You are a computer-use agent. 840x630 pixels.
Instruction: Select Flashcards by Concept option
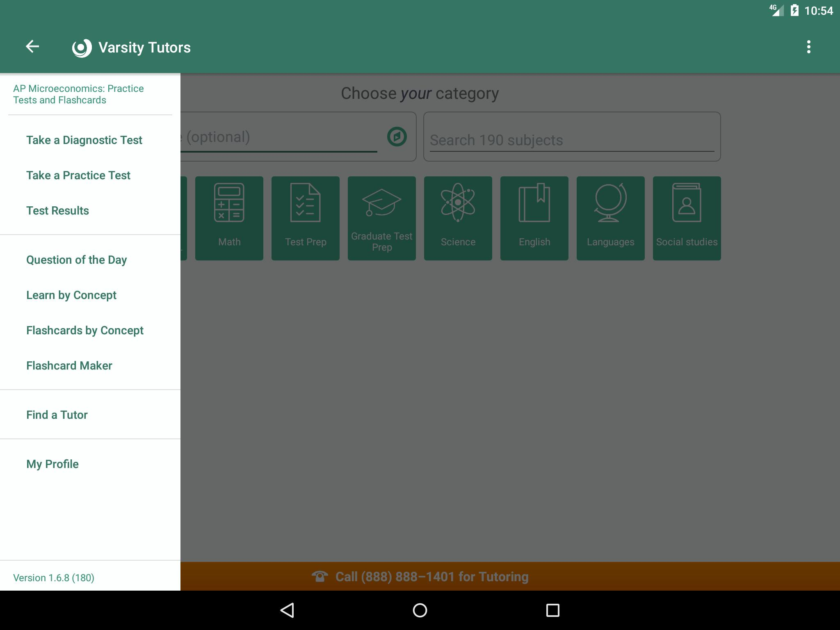click(84, 329)
